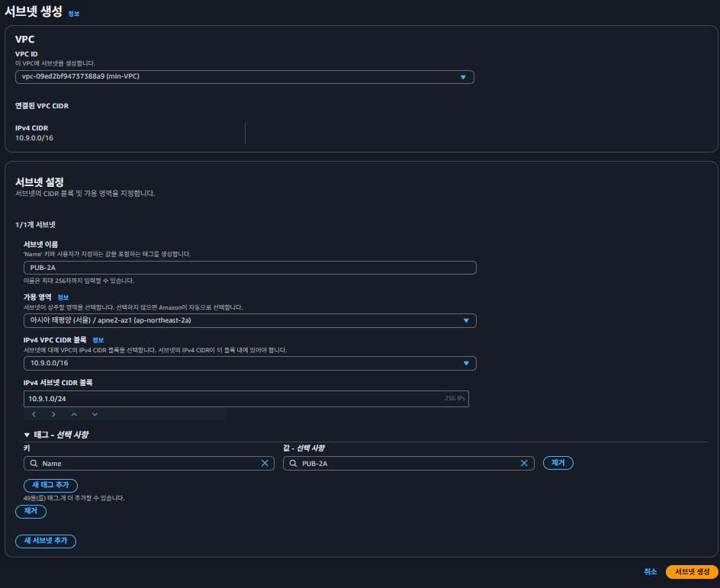Open the 가용 영역 availability zone dropdown

tap(250, 320)
